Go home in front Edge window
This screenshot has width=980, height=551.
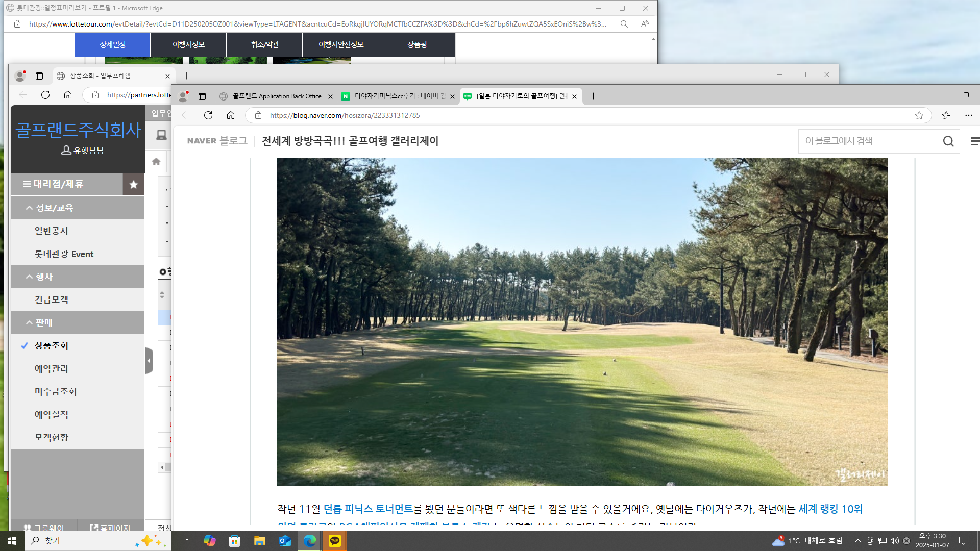pos(231,115)
